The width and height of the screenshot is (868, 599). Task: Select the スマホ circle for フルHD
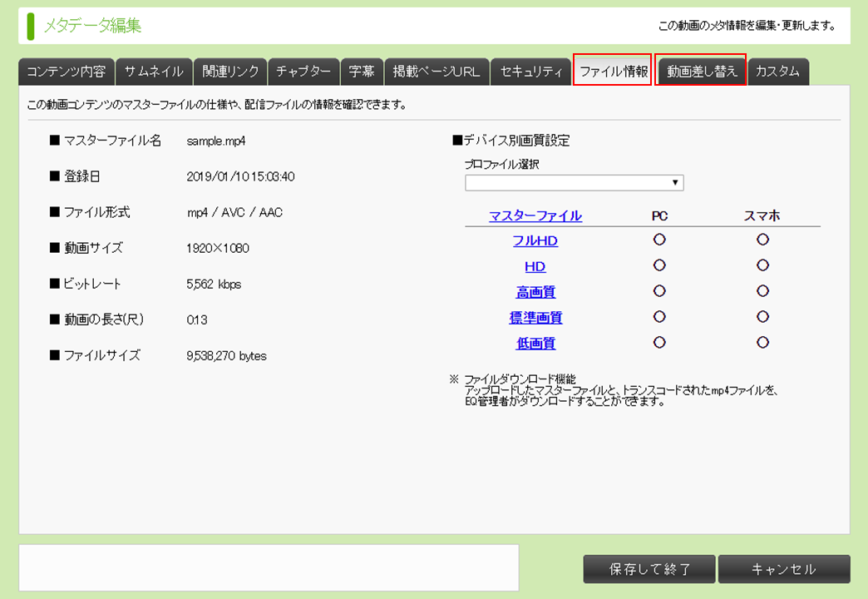coord(762,240)
